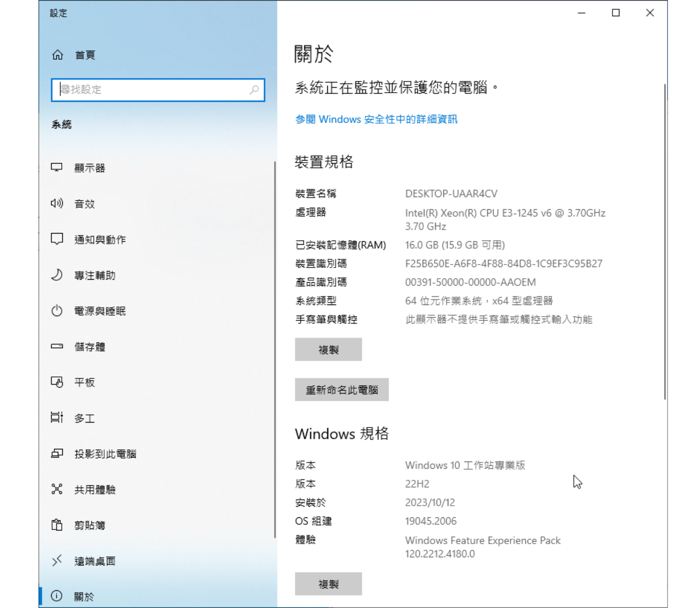Click product ID 00391-50000-00000-AAOEM
This screenshot has height=608, width=700.
point(471,282)
